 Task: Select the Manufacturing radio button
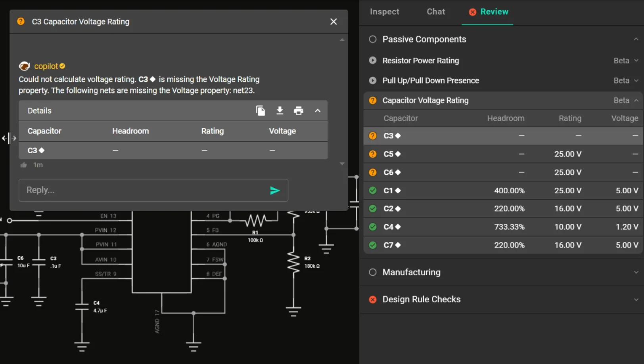372,272
